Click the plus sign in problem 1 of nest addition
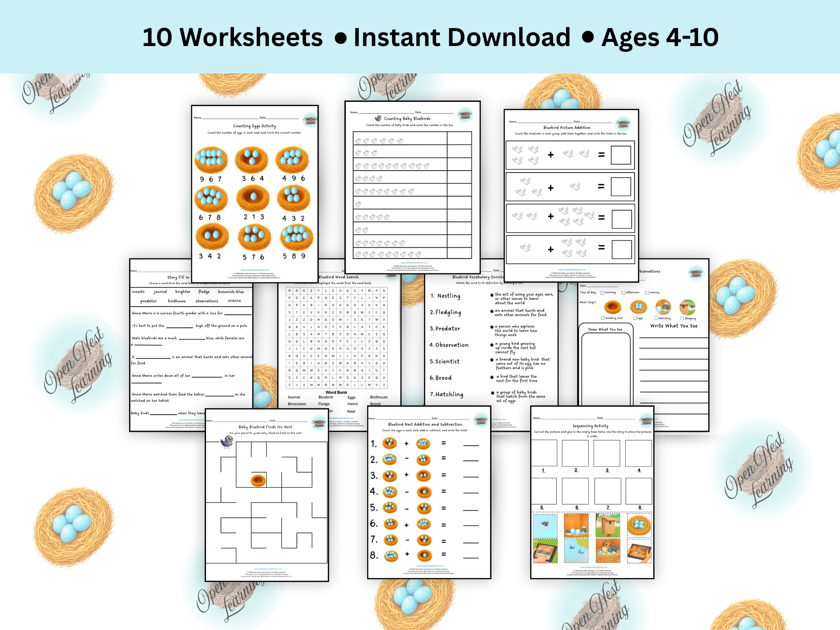 click(x=406, y=443)
